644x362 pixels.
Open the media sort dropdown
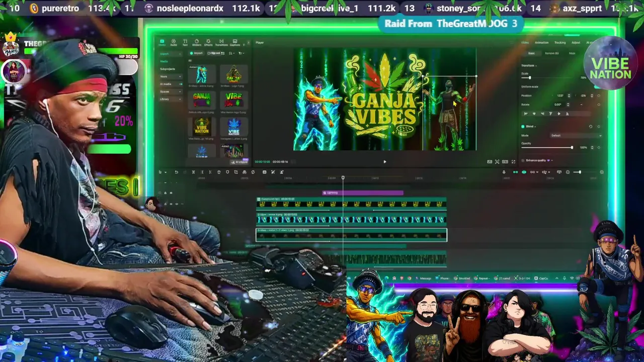232,53
